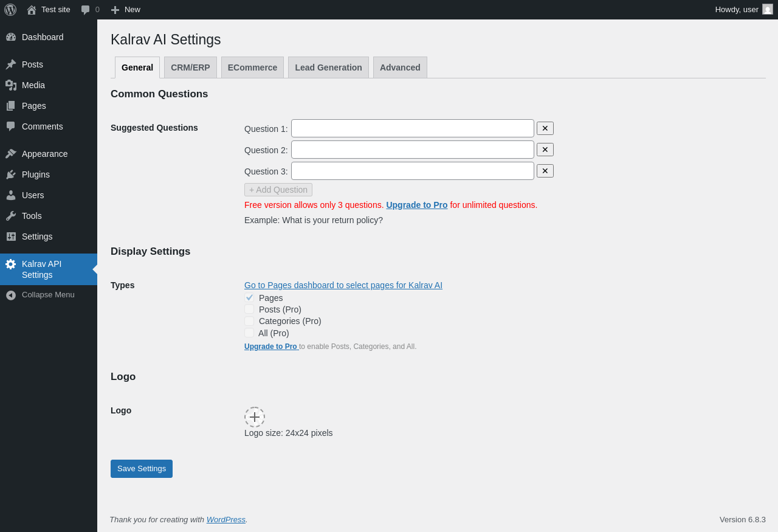Open the Media library menu
The height and width of the screenshot is (532, 778).
[33, 85]
